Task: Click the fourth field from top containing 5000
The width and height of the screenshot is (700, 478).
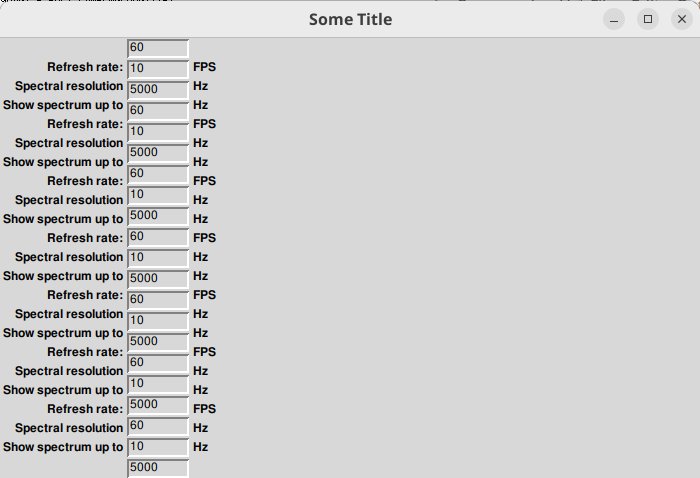Action: pyautogui.click(x=158, y=278)
